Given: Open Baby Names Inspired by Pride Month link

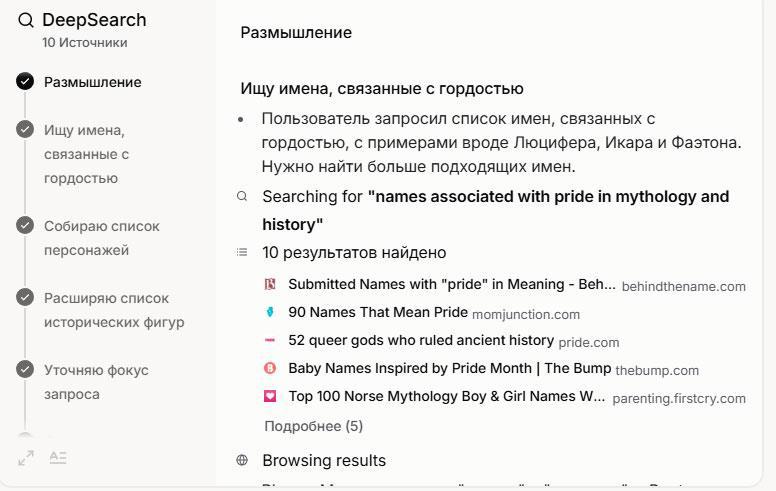Looking at the screenshot, I should click(449, 369).
